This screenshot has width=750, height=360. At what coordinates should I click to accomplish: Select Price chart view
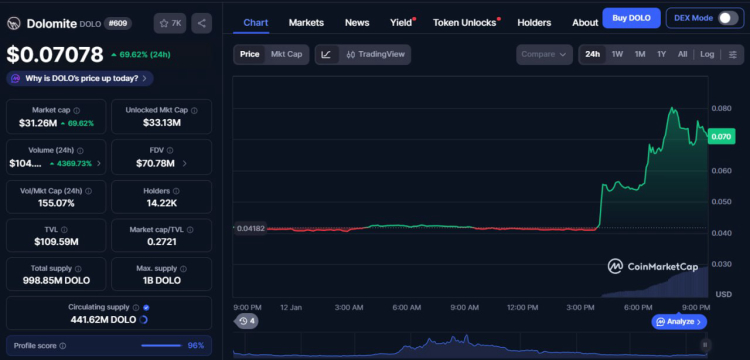coord(249,55)
